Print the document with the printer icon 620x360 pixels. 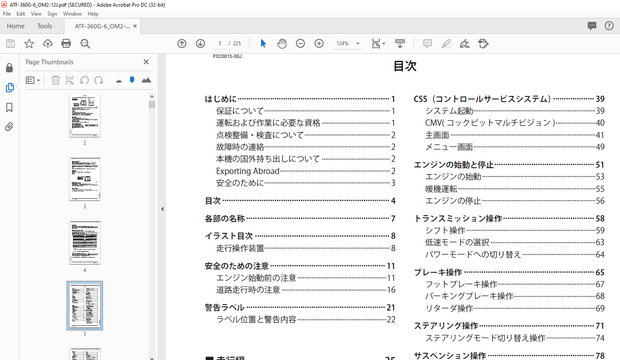click(66, 44)
